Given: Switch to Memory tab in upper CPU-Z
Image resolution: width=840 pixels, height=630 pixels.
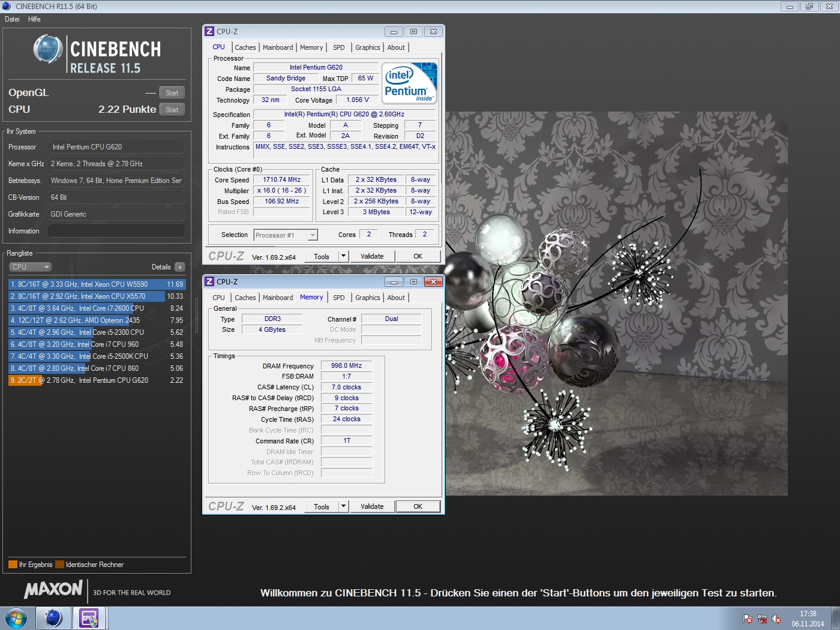Looking at the screenshot, I should pos(311,47).
